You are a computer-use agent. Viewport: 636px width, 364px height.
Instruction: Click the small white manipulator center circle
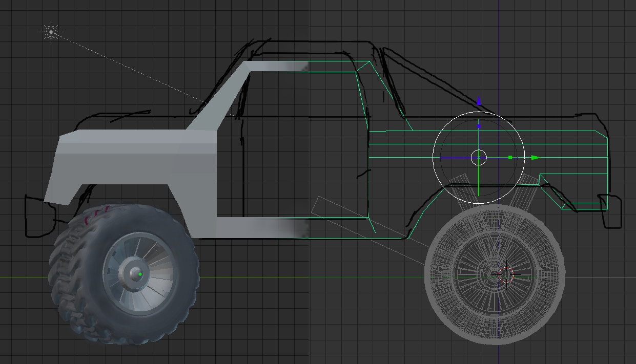(x=479, y=157)
